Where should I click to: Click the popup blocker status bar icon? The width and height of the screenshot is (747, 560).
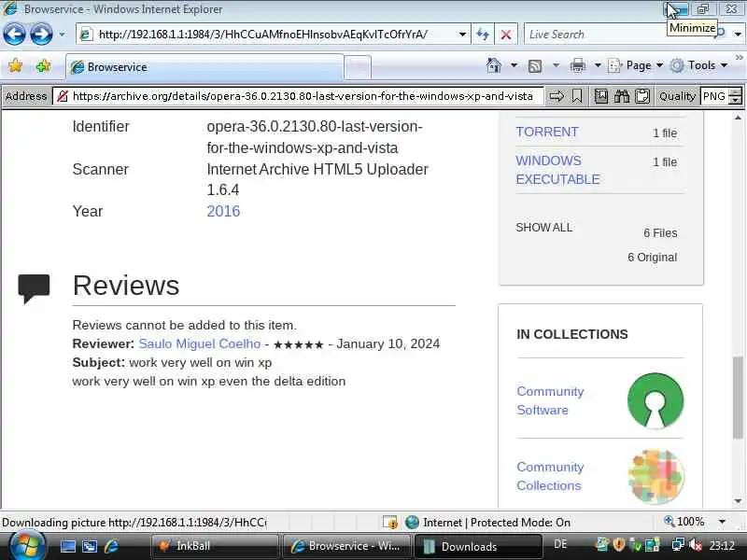click(x=390, y=523)
